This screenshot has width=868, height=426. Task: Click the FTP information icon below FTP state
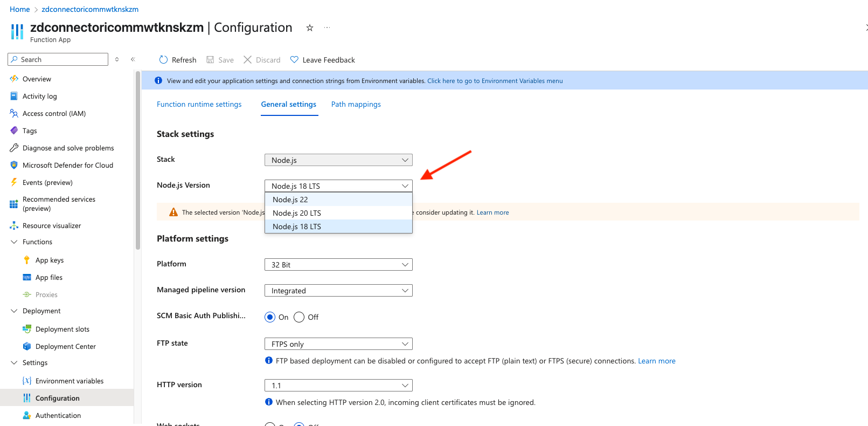269,360
